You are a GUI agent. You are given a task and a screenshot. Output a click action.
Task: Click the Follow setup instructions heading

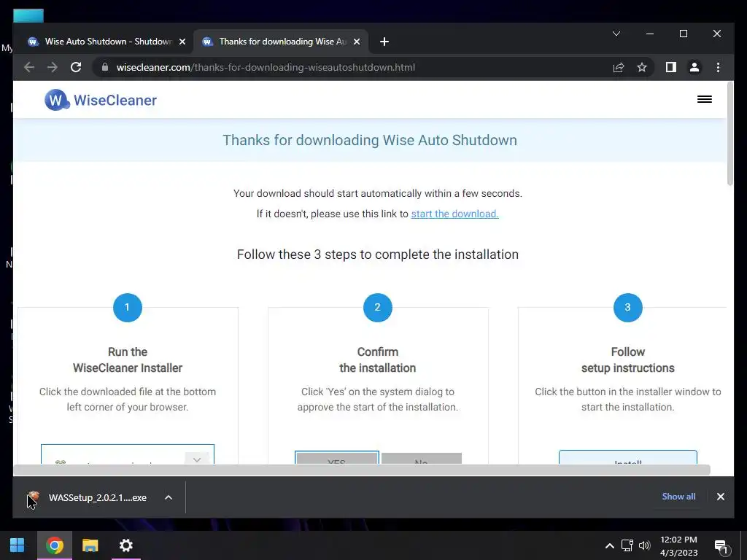click(628, 359)
